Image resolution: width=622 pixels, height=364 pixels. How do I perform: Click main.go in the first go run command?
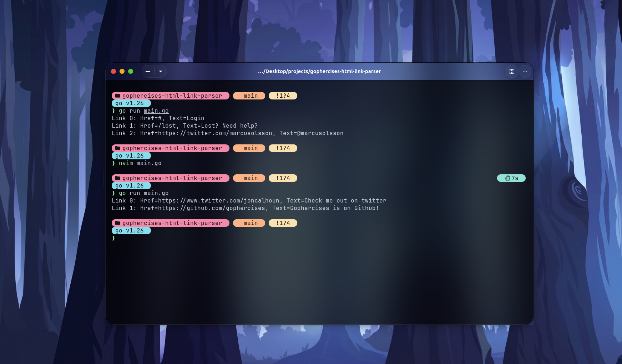(156, 111)
